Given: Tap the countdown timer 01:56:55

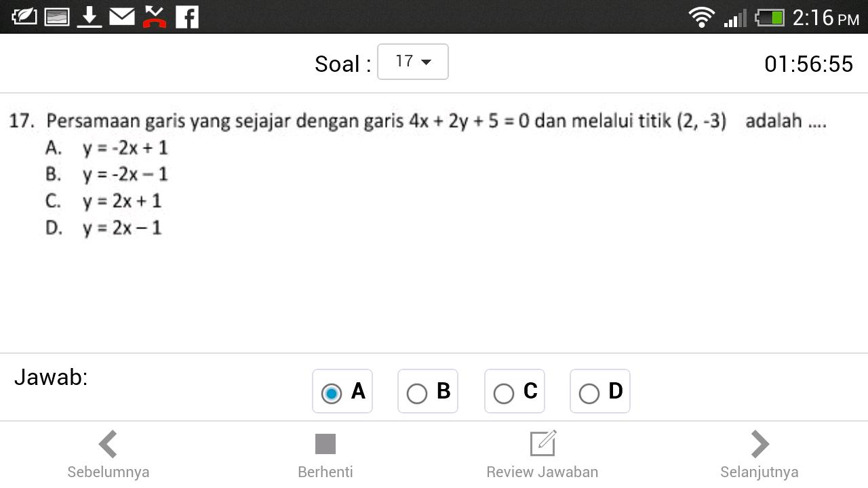Looking at the screenshot, I should 808,64.
